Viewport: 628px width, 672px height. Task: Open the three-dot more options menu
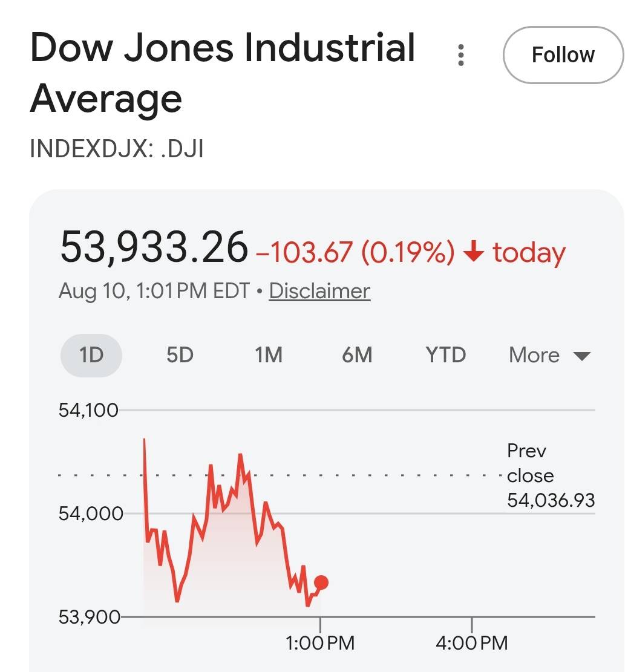coord(461,55)
